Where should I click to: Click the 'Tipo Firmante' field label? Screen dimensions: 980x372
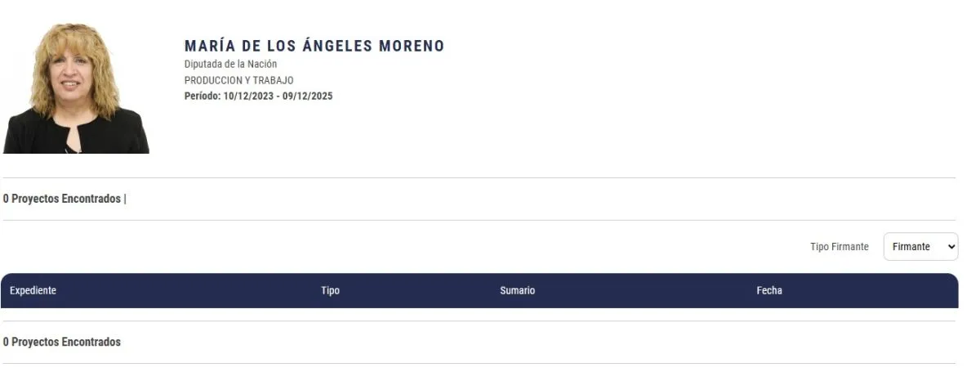(x=839, y=247)
